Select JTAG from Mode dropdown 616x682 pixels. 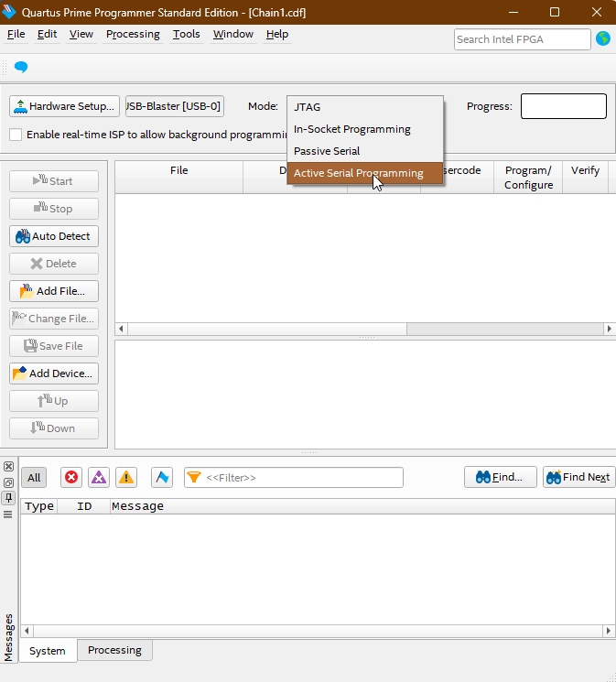(x=308, y=107)
